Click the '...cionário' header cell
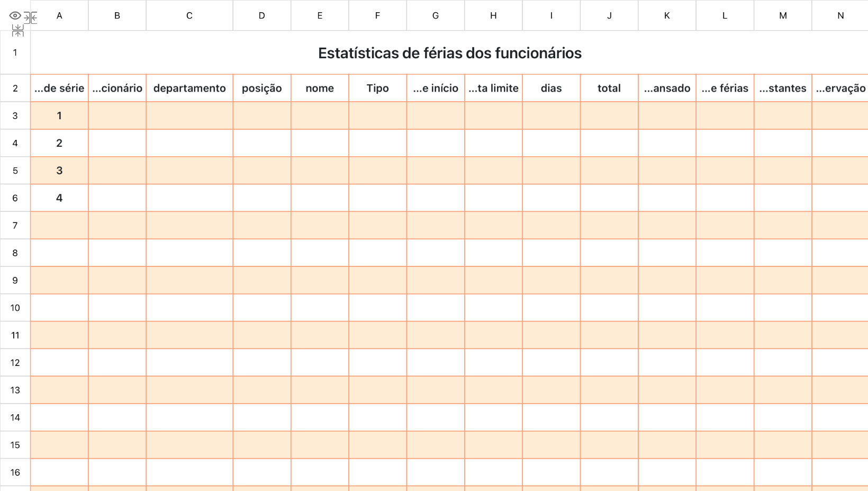 click(x=117, y=88)
